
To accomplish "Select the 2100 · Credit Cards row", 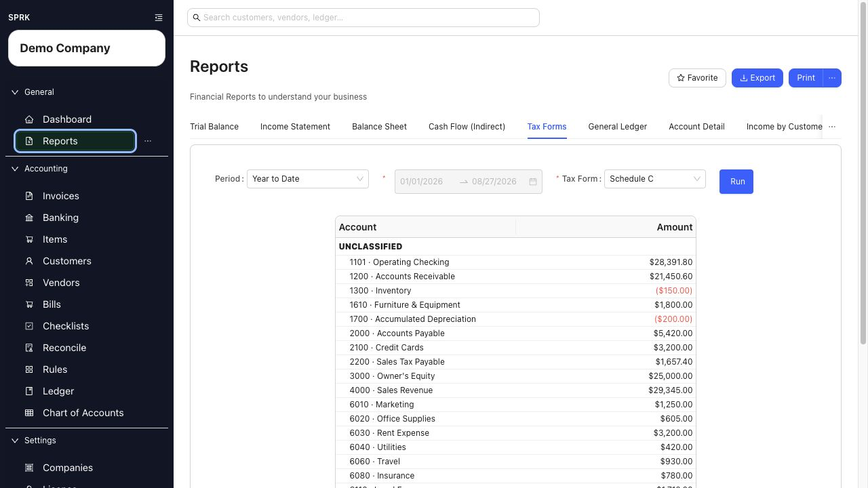I will (515, 348).
